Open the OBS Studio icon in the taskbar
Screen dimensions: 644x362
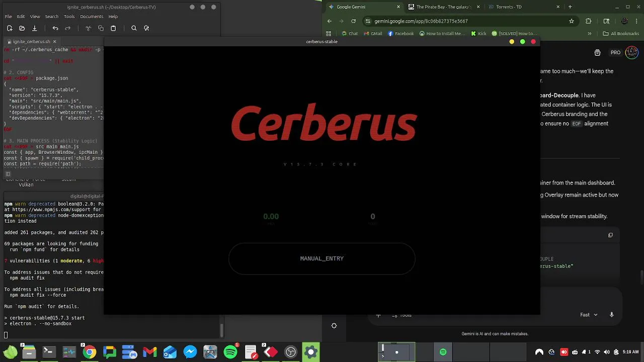click(x=291, y=352)
